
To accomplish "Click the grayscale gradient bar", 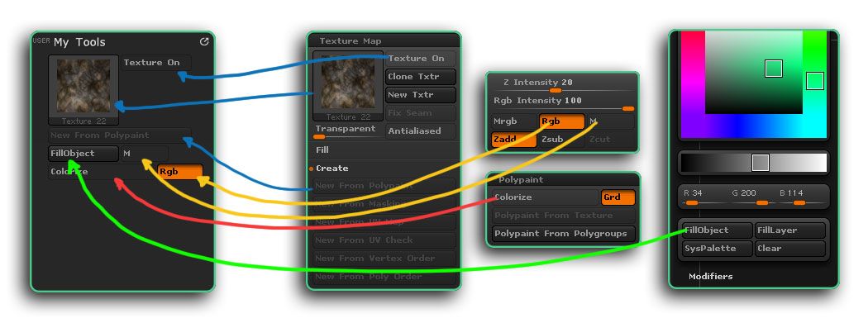I will tap(753, 164).
